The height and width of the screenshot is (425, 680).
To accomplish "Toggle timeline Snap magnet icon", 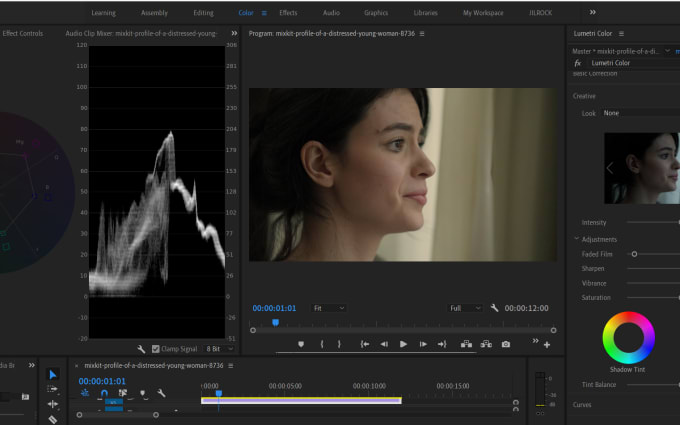I will (x=104, y=393).
